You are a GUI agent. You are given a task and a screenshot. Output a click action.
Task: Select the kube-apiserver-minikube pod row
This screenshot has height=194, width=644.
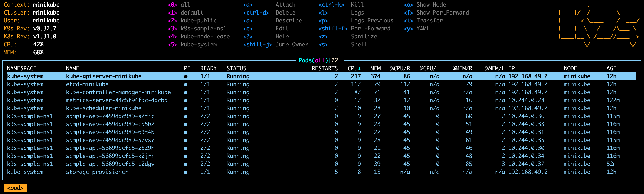(321, 76)
